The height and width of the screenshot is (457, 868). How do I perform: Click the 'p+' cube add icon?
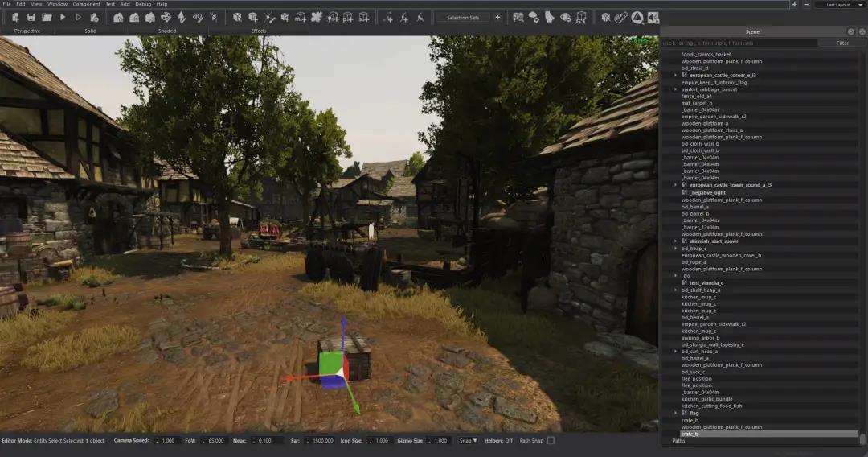click(348, 18)
